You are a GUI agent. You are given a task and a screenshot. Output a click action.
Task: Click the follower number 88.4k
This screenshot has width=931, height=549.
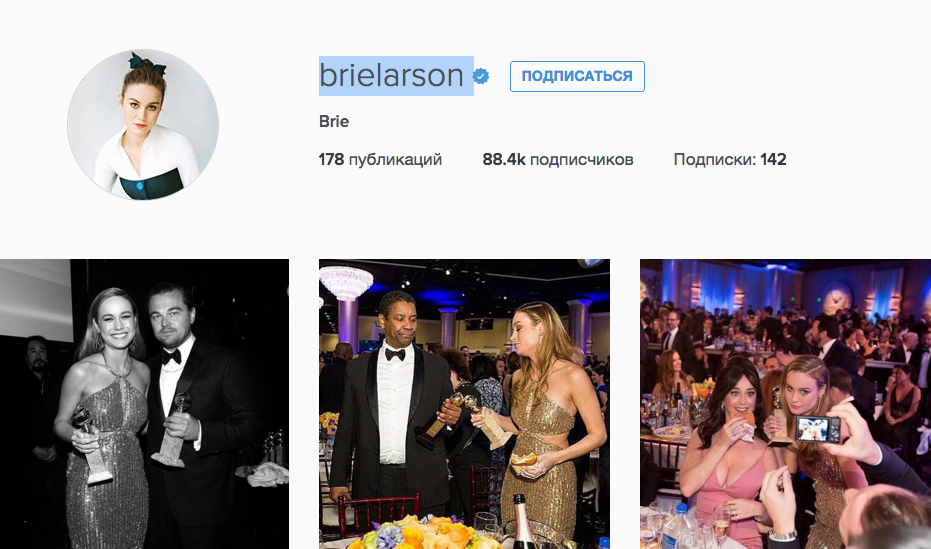coord(504,160)
